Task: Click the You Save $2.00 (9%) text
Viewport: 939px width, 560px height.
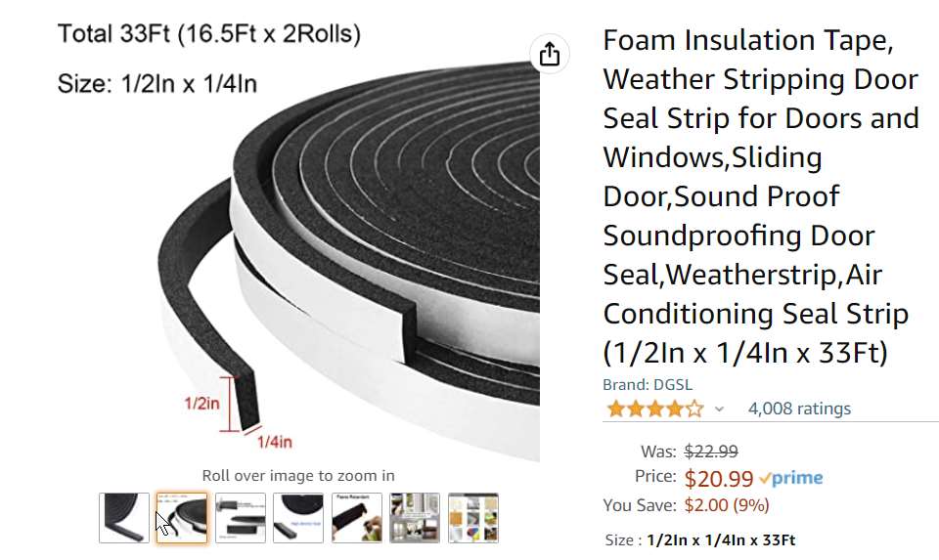Action: pyautogui.click(x=727, y=504)
